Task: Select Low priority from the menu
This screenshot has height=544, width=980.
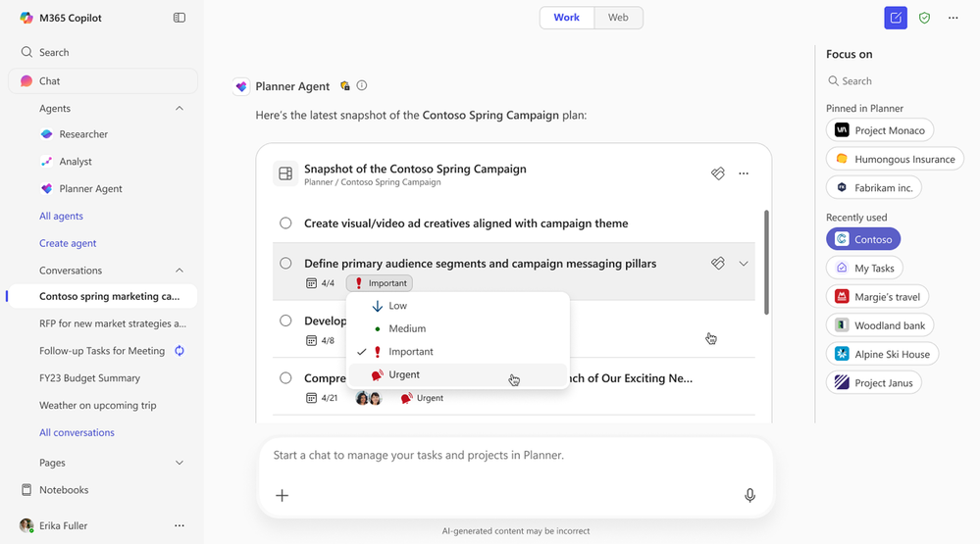Action: 458,306
